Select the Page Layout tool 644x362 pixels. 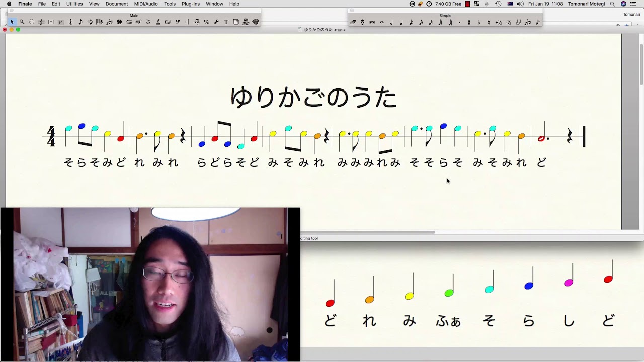point(236,22)
